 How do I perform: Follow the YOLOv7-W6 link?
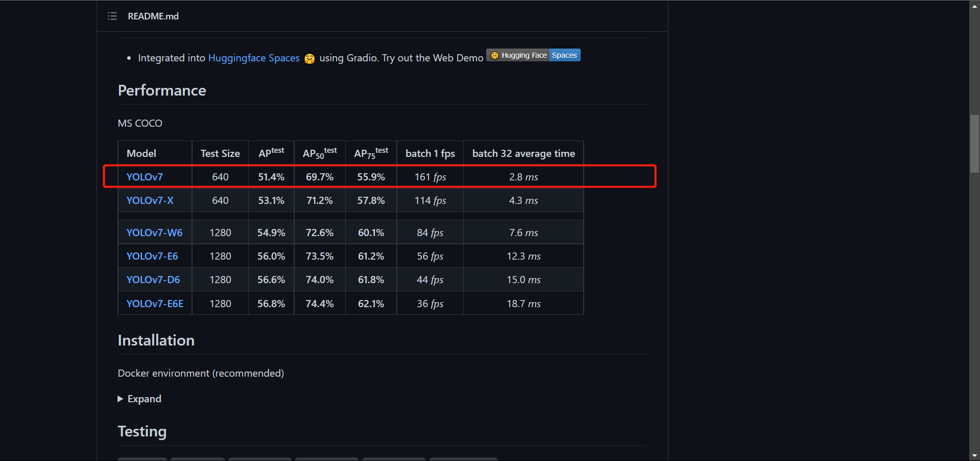[154, 233]
